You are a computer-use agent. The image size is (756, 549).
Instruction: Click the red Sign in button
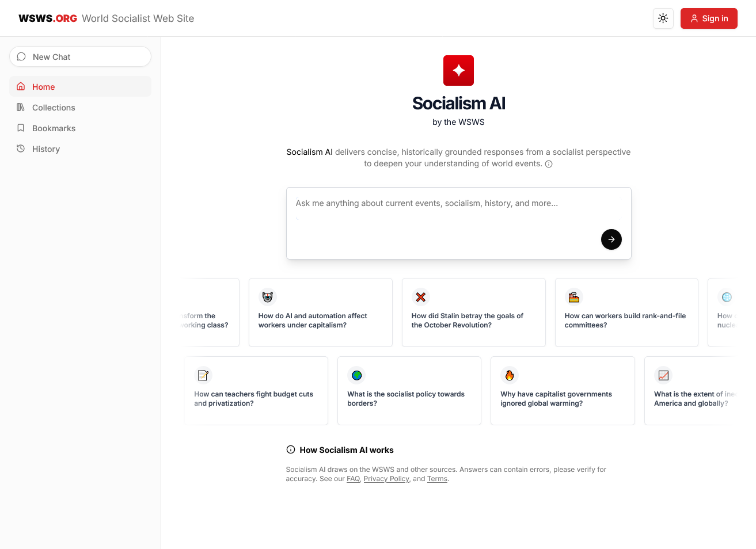coord(709,18)
